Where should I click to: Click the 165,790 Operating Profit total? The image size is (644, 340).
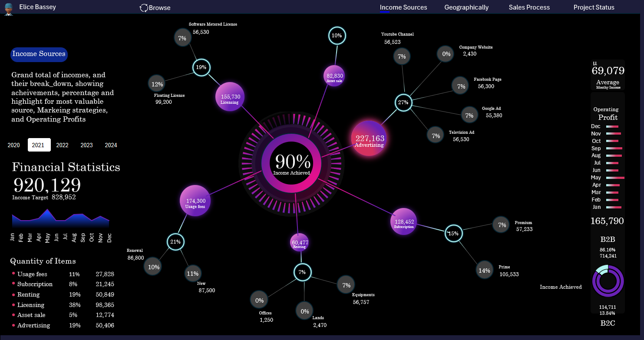pyautogui.click(x=607, y=221)
